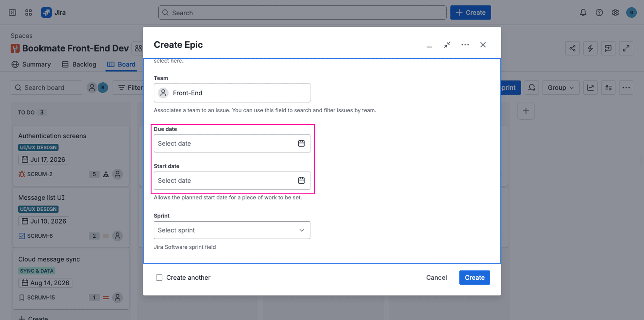The height and width of the screenshot is (320, 644).
Task: Enable the Create another checkbox
Action: point(159,278)
